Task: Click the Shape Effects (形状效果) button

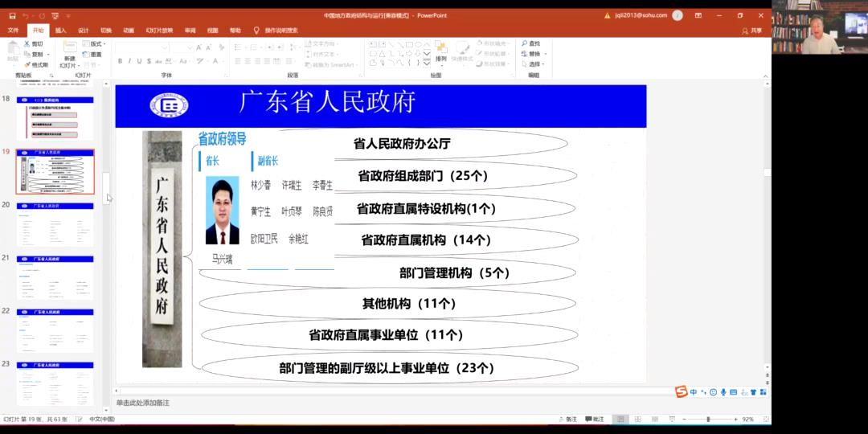Action: pyautogui.click(x=492, y=64)
